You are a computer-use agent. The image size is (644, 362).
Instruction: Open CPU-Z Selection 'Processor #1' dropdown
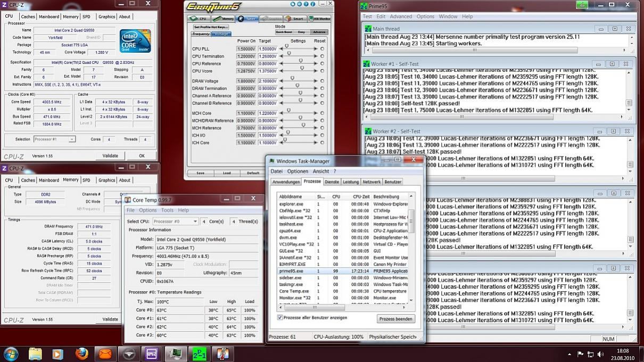(54, 139)
